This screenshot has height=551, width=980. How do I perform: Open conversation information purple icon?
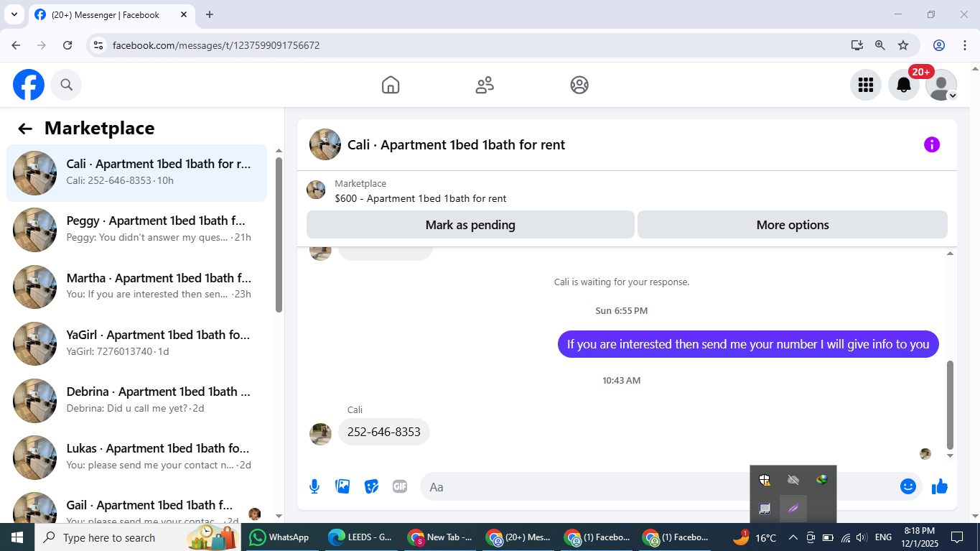932,144
